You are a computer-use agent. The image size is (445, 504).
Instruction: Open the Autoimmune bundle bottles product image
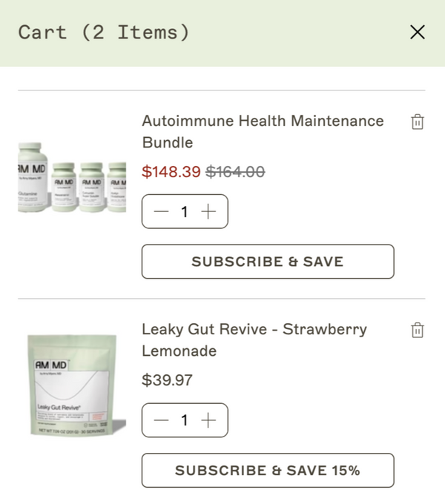click(x=72, y=178)
